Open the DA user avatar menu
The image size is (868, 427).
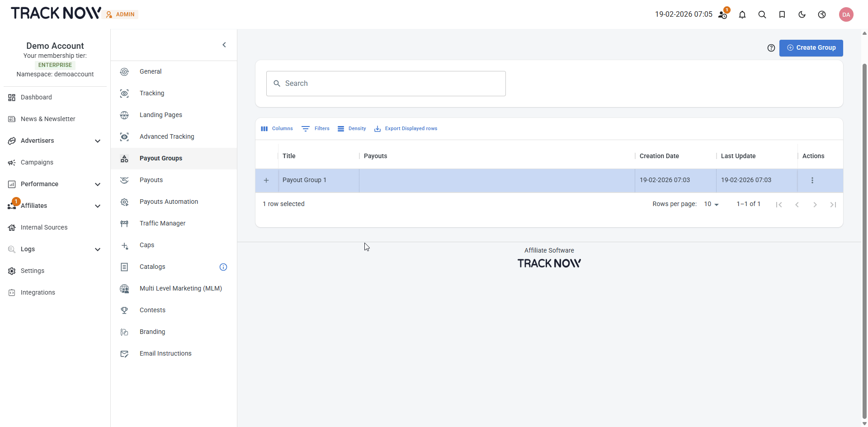(x=846, y=14)
